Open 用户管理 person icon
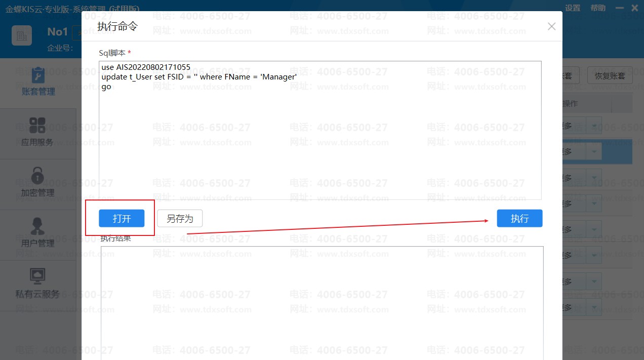The height and width of the screenshot is (360, 644). [x=37, y=226]
